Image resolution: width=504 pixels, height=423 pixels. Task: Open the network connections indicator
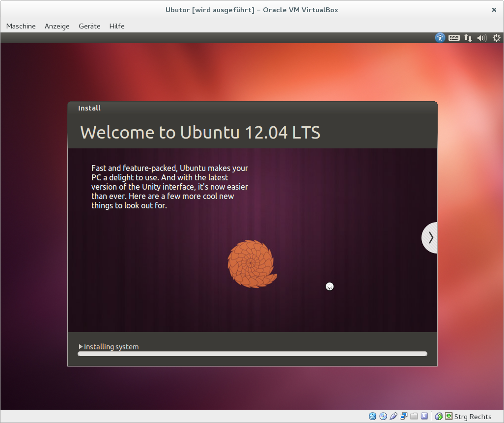[x=468, y=38]
